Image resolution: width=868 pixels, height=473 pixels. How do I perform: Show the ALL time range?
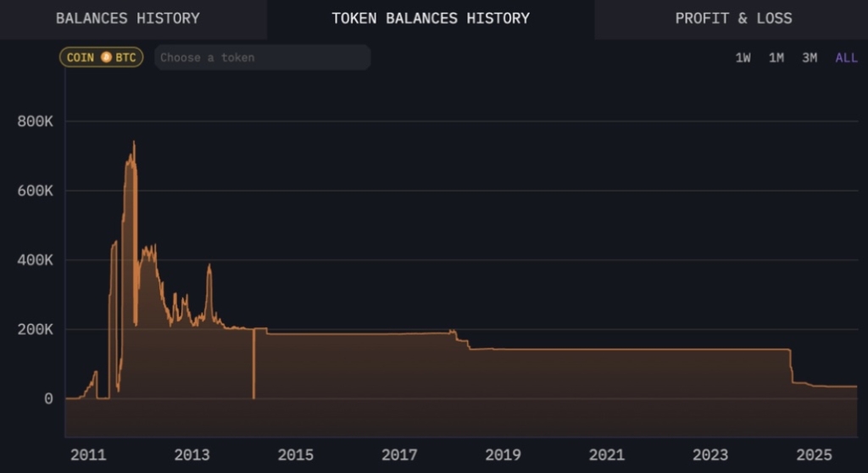(x=846, y=58)
